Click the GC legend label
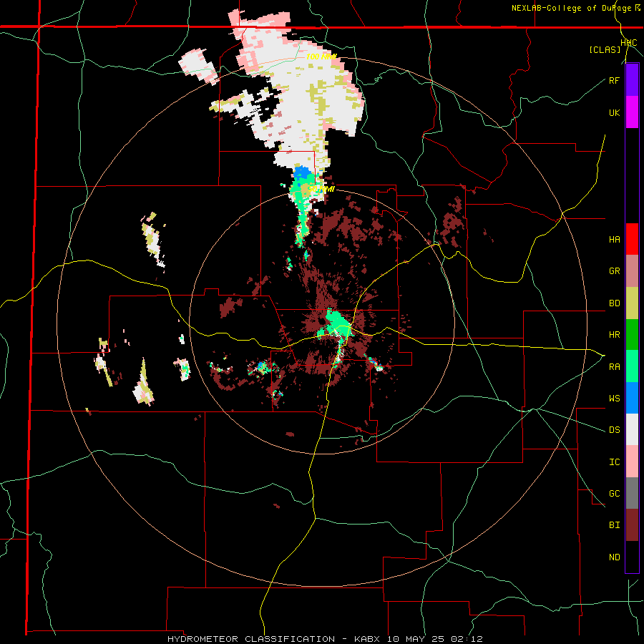 [614, 494]
